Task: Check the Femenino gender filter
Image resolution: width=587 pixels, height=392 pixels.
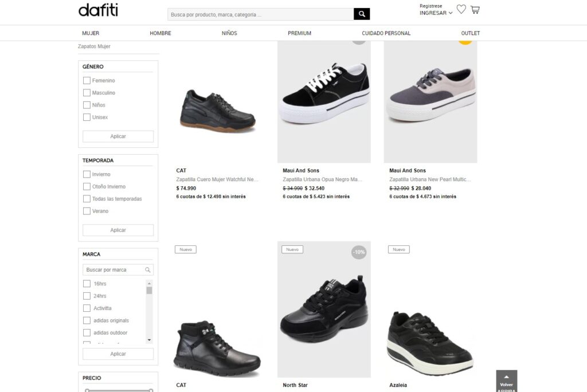Action: pyautogui.click(x=87, y=80)
